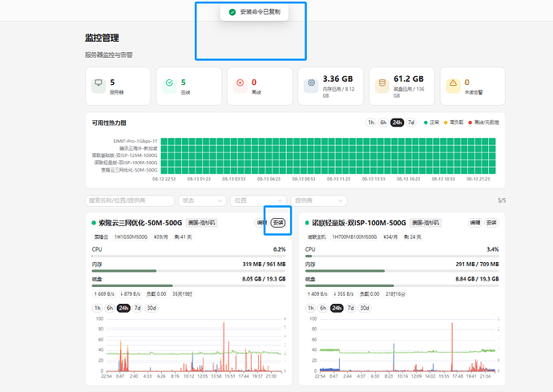Select 6h range on 50M-500G chart

tap(110, 308)
